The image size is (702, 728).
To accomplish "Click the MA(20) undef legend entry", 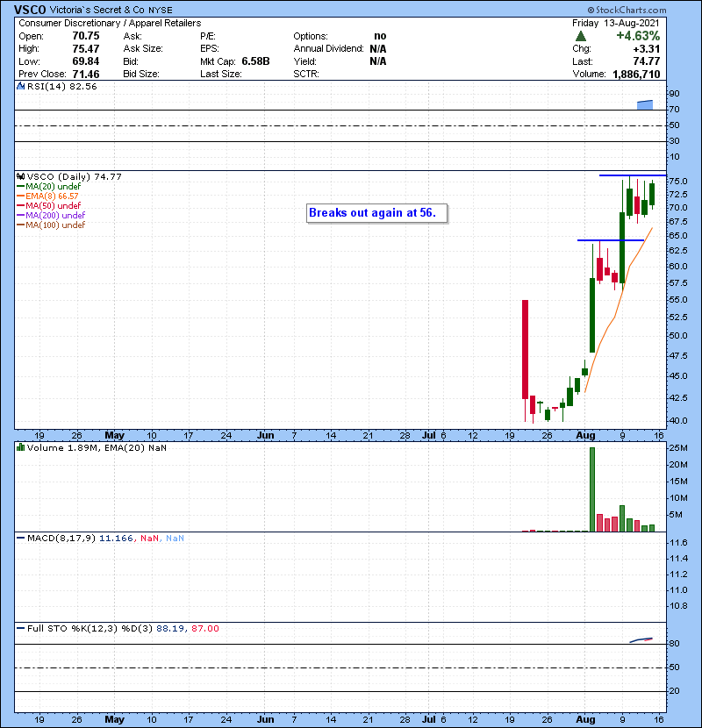I will pos(49,186).
